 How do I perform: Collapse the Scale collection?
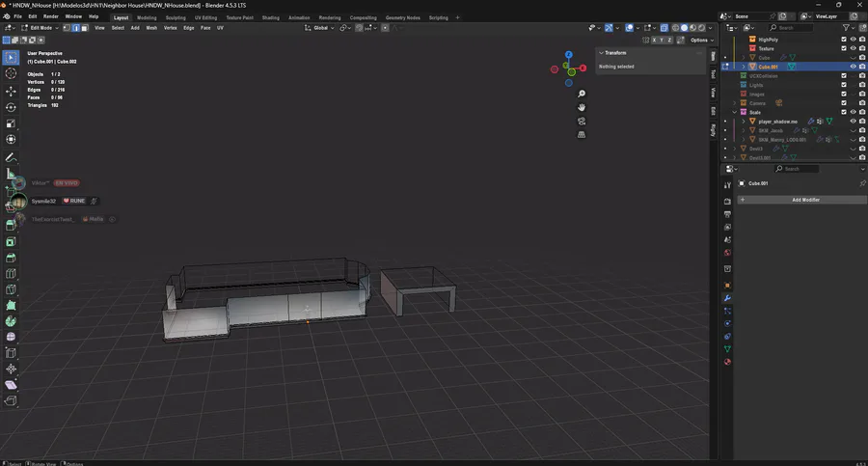[x=735, y=113]
